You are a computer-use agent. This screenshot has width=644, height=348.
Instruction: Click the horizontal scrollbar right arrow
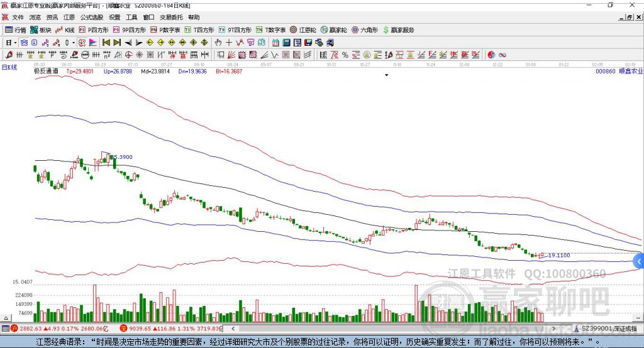coord(553,329)
